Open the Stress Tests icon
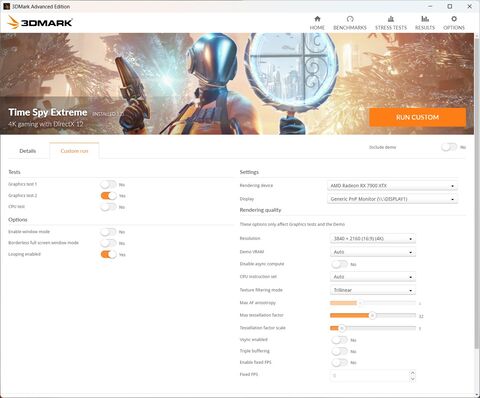The image size is (480, 398). point(391,19)
